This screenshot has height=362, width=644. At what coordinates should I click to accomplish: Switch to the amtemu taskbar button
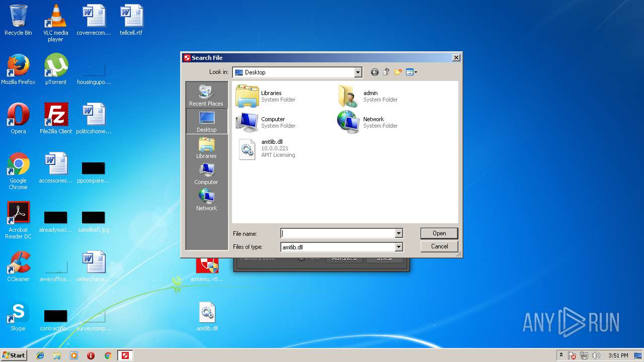pos(125,355)
